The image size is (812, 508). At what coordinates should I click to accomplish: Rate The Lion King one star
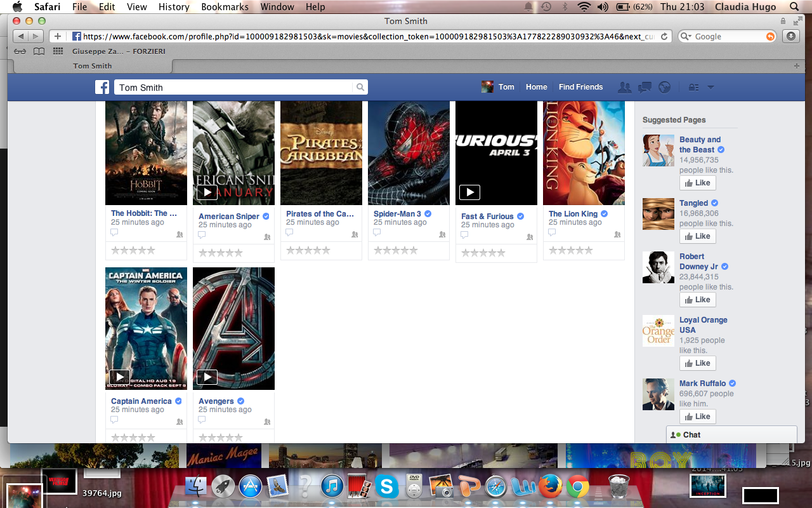[x=553, y=250]
